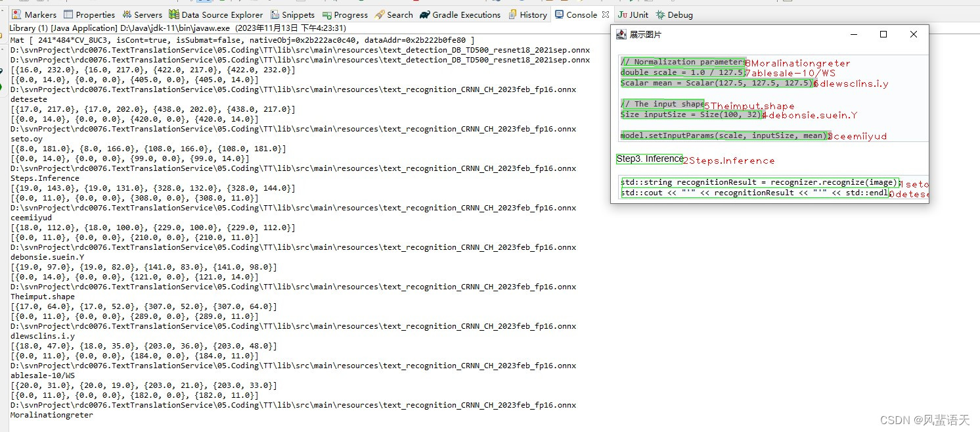Click line ending '{184.0, 11.0}]'
The width and height of the screenshot is (980, 432).
[x=135, y=356]
